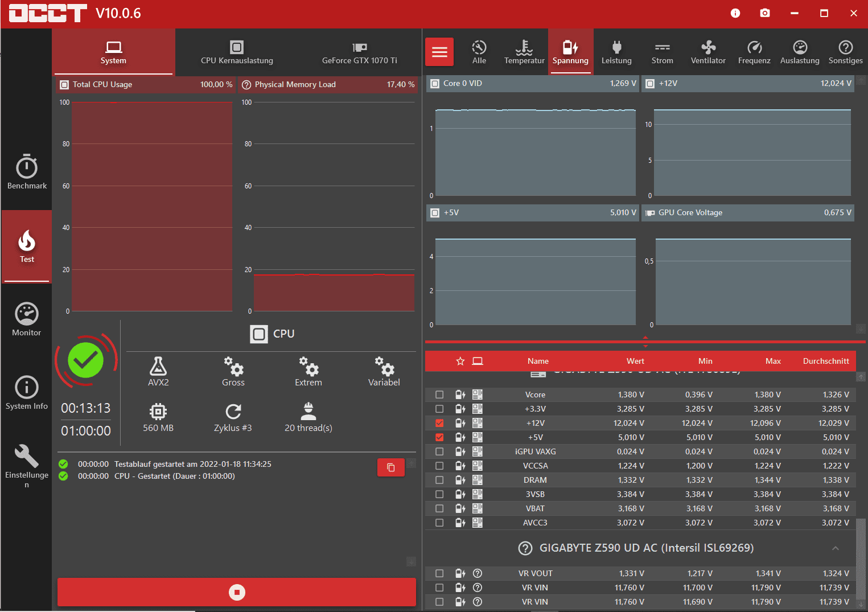Enable the VR VOUT checkbox
Image resolution: width=868 pixels, height=612 pixels.
coord(439,573)
